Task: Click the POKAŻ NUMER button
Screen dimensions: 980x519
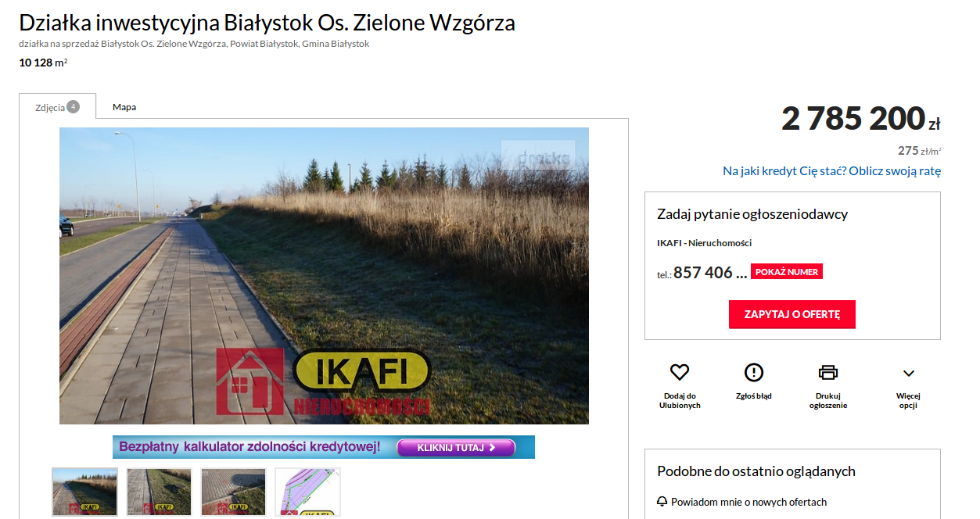Action: (x=787, y=272)
